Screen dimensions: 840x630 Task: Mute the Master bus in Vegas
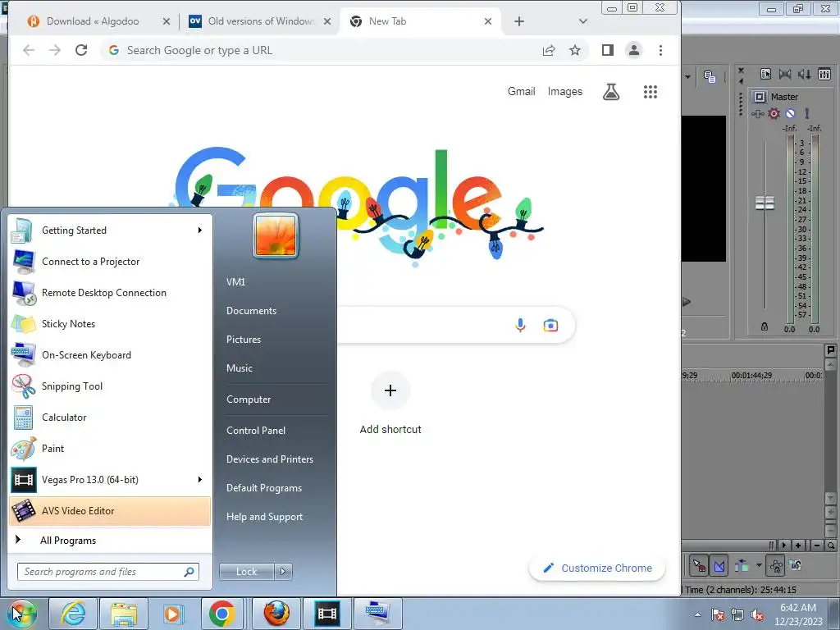click(x=791, y=113)
